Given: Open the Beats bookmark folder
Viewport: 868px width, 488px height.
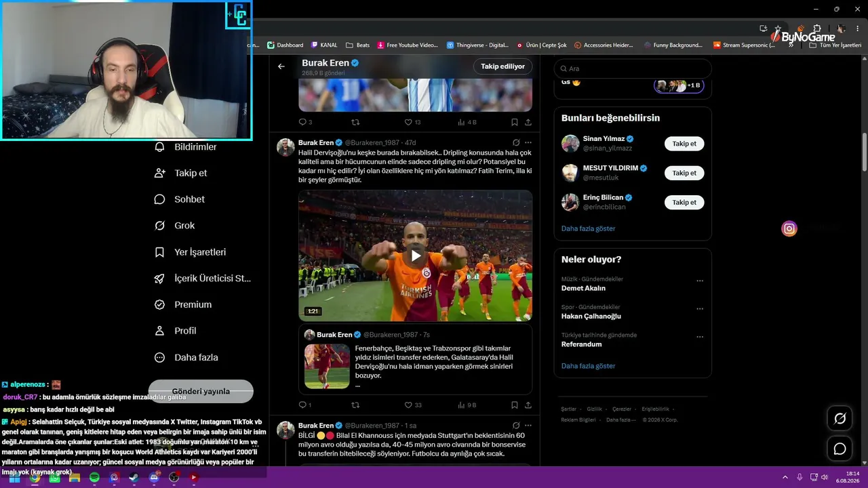Looking at the screenshot, I should pos(358,45).
